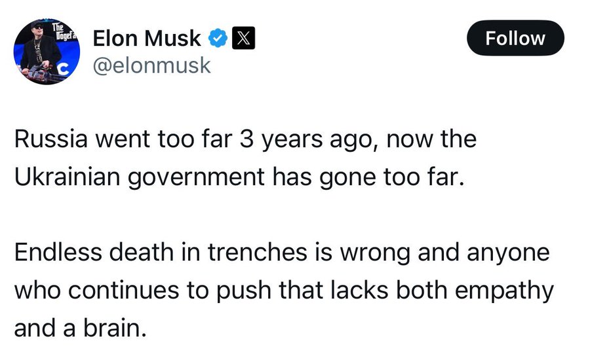Click the word "Ukrainian" in the tweet

coord(67,177)
